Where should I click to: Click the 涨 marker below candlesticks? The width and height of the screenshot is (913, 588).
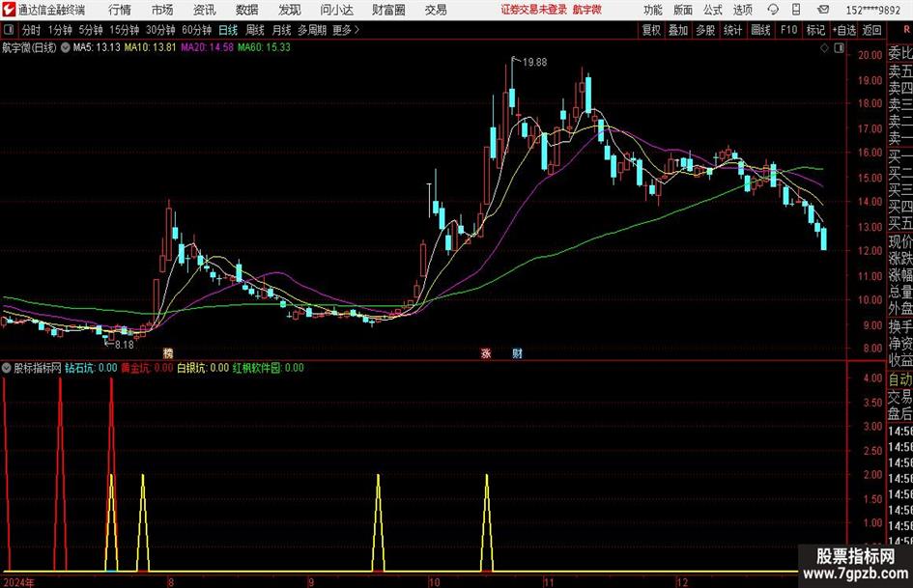click(x=486, y=352)
